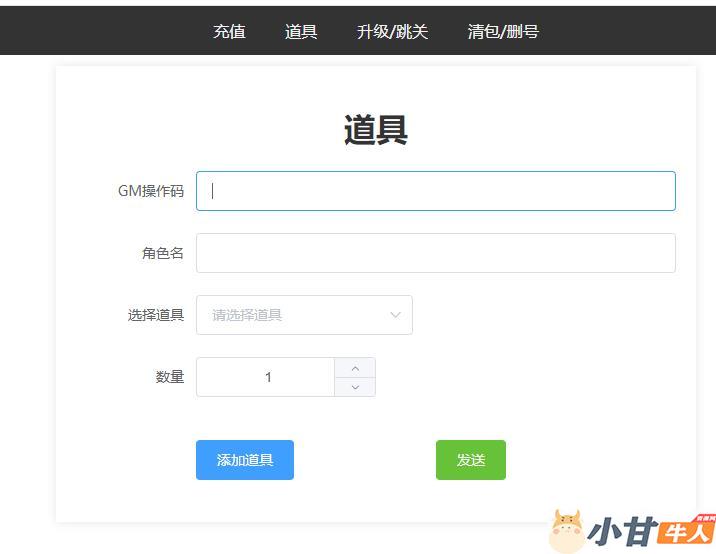The width and height of the screenshot is (716, 554).
Task: Switch to the 道具 navigation tab
Action: [301, 31]
